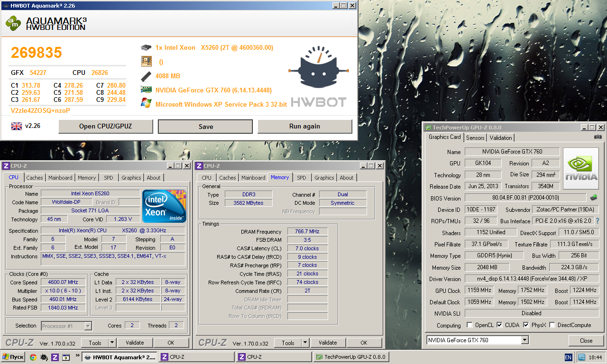Click the GPU-Z title bar icon

click(428, 127)
